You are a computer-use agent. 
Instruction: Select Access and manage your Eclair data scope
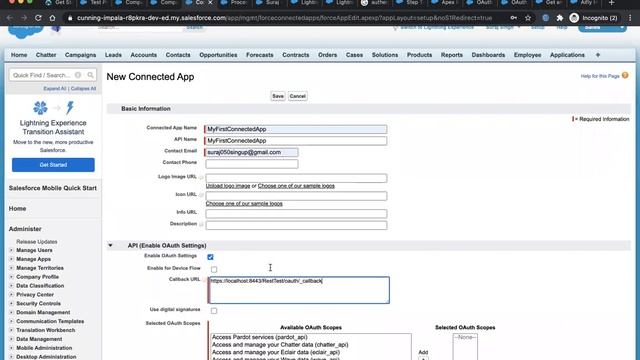pyautogui.click(x=276, y=352)
